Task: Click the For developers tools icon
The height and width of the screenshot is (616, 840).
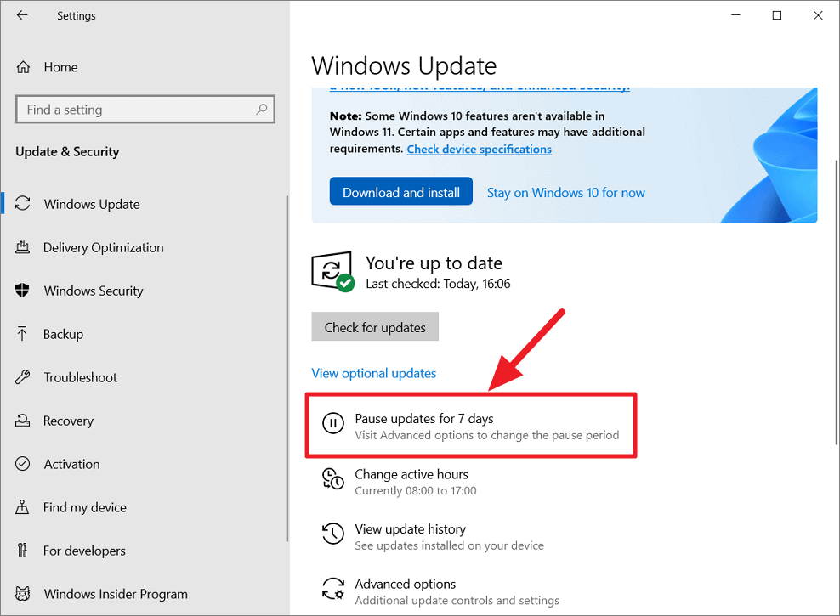Action: (22, 551)
